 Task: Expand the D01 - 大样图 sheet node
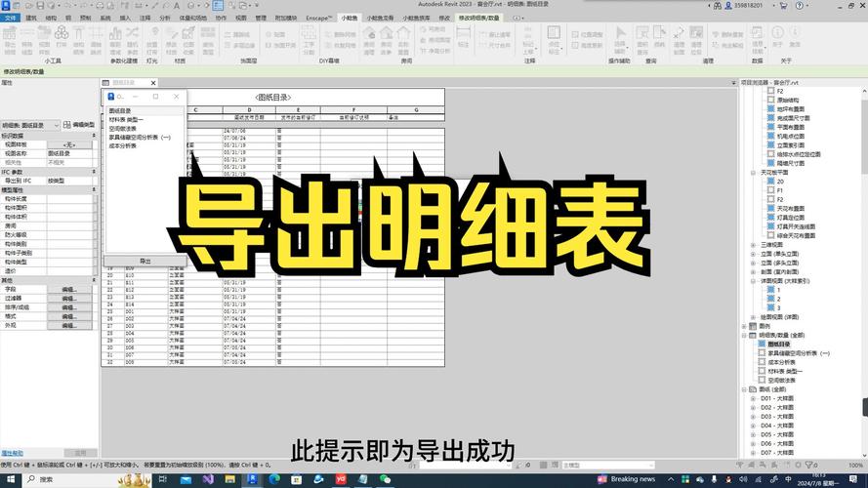(x=753, y=398)
